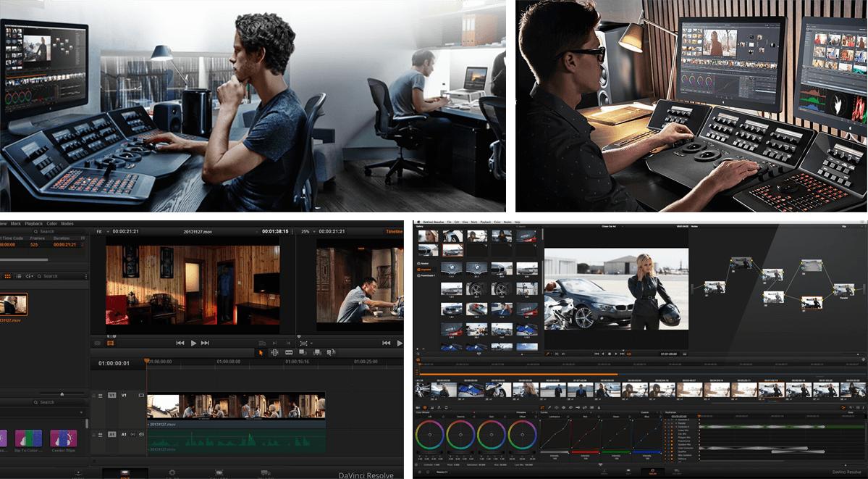The height and width of the screenshot is (479, 868).
Task: Open the Nodes menu in Edit page window
Action: point(67,224)
